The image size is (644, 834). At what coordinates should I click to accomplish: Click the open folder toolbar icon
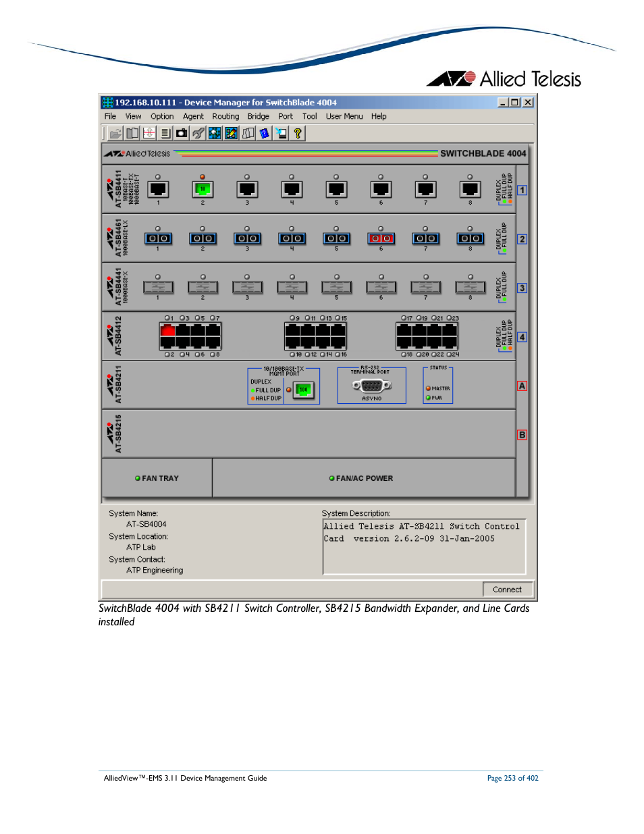point(115,133)
